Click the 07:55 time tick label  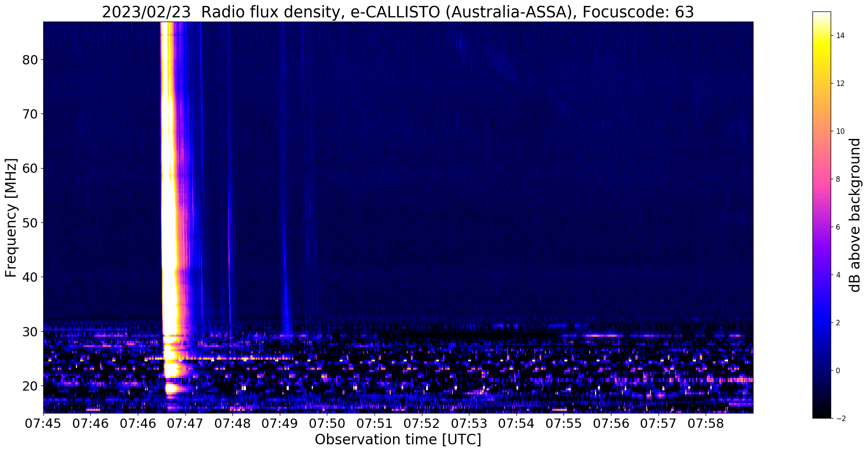564,424
